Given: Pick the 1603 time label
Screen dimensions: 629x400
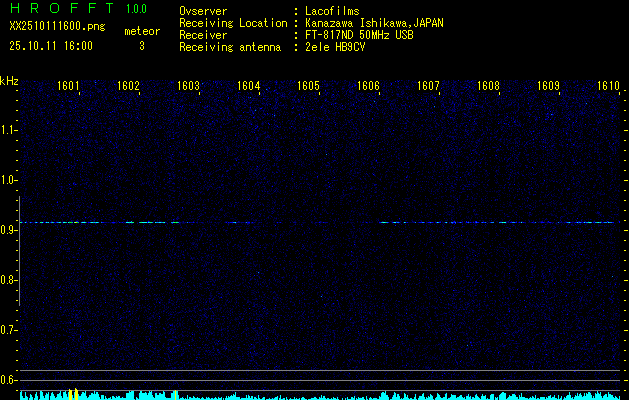Looking at the screenshot, I should pyautogui.click(x=188, y=86).
